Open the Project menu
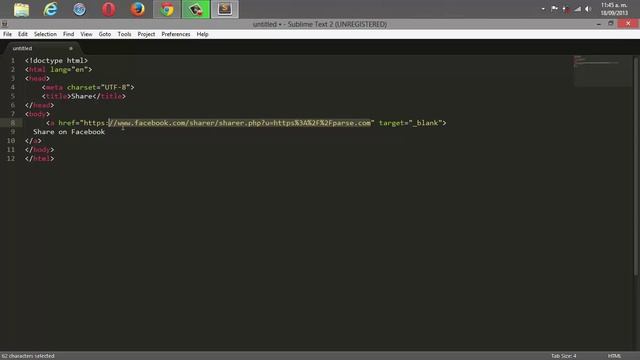 146,34
